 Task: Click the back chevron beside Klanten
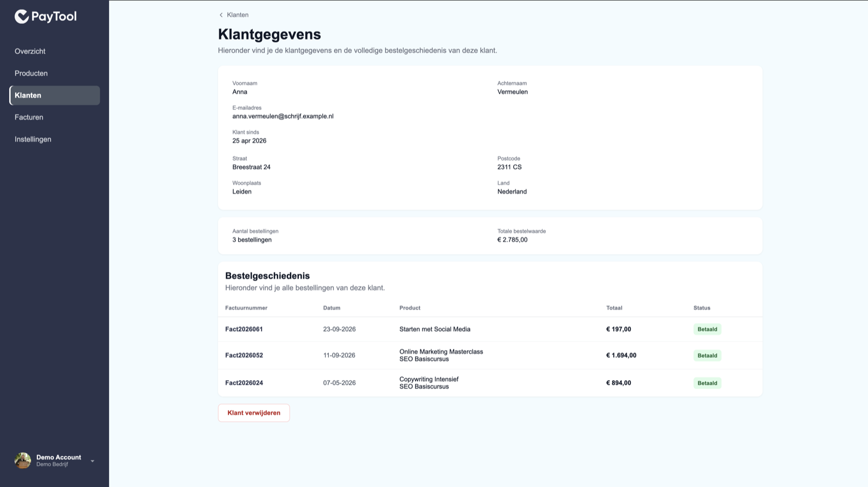coord(221,15)
